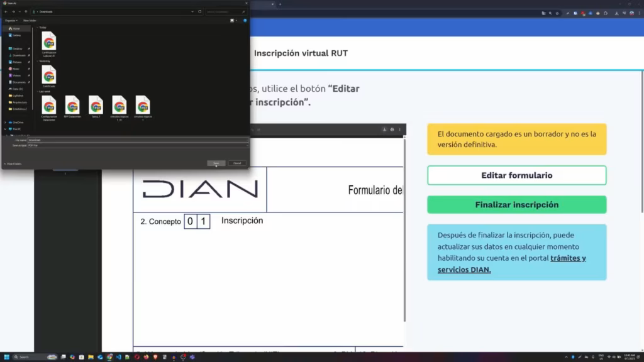Open the Chrome three-dot menu

(639, 13)
